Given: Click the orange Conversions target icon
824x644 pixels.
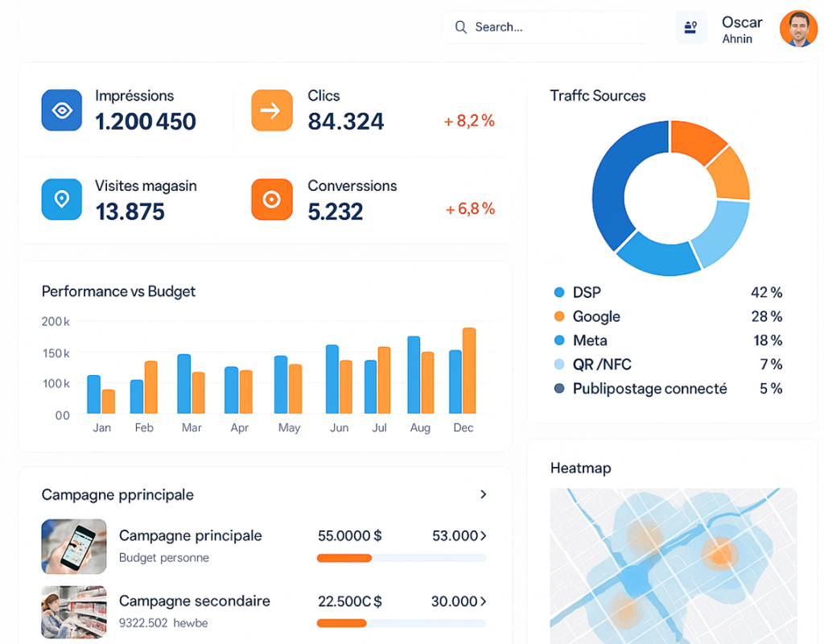Looking at the screenshot, I should pos(271,200).
